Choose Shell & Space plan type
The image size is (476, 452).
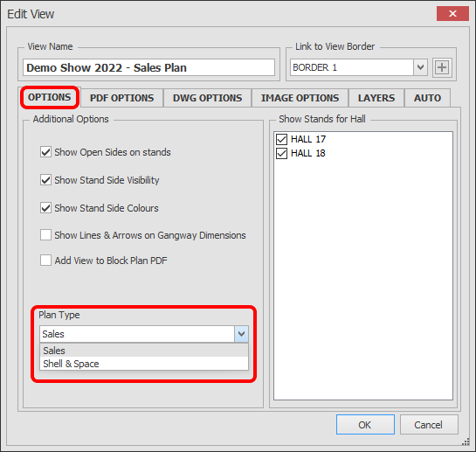coord(144,364)
